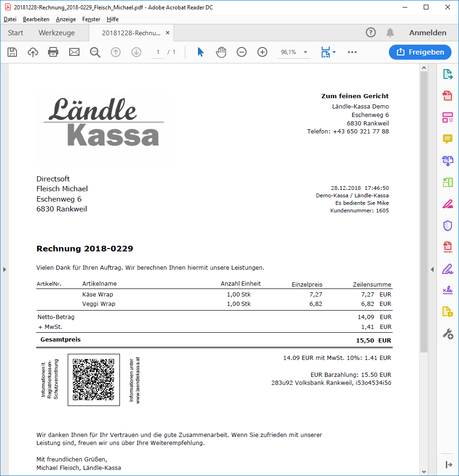Expand the left navigation pane
This screenshot has width=459, height=476.
point(5,269)
